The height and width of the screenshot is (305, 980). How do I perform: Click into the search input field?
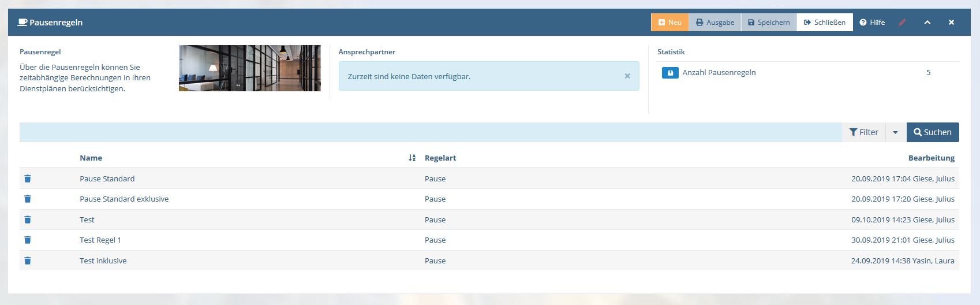tap(431, 132)
